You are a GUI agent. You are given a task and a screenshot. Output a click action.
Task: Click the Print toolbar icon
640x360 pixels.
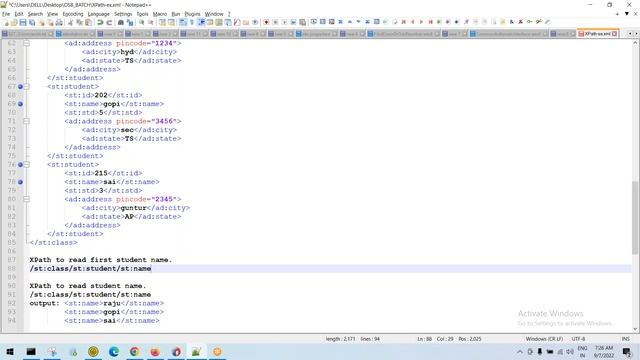pos(59,22)
